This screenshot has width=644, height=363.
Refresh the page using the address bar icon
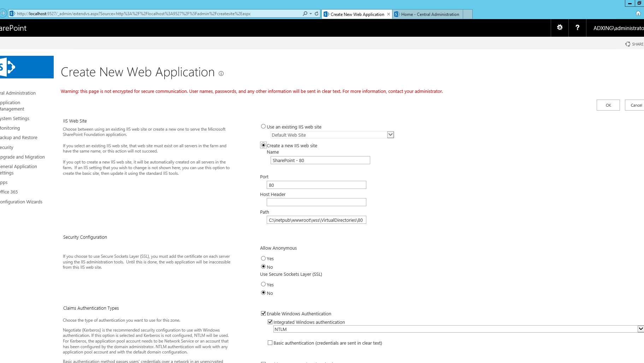pos(317,14)
